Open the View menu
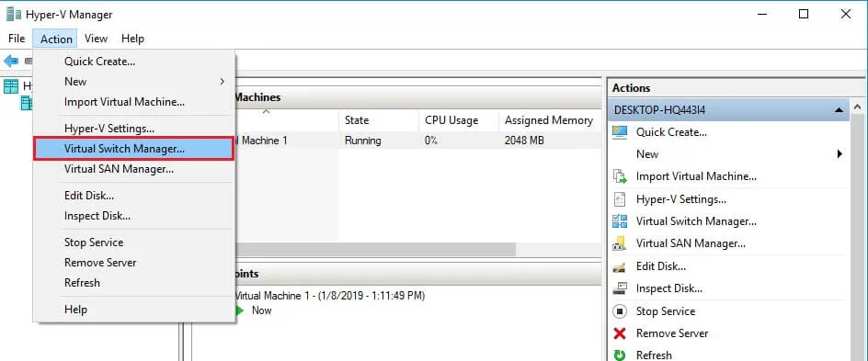 point(96,39)
